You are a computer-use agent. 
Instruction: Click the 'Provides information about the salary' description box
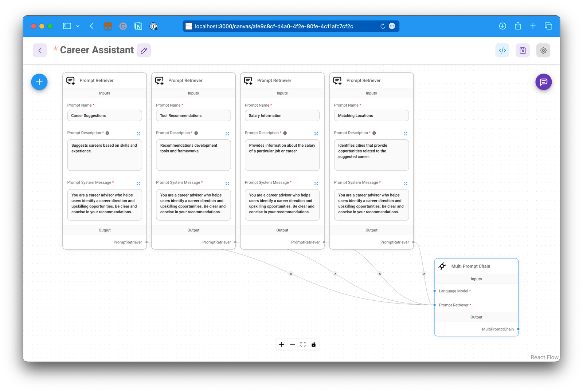282,155
